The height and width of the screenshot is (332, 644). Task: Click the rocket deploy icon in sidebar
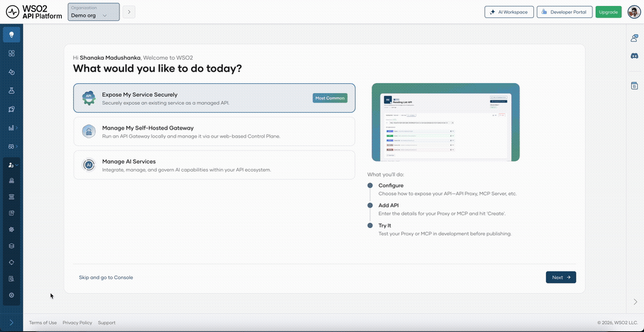pyautogui.click(x=11, y=109)
